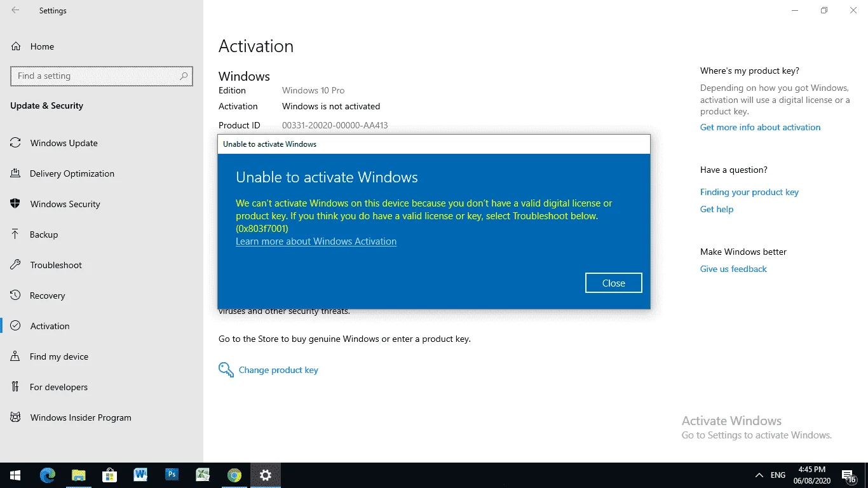This screenshot has height=488, width=868.
Task: Launch Word from the taskbar
Action: 140,475
